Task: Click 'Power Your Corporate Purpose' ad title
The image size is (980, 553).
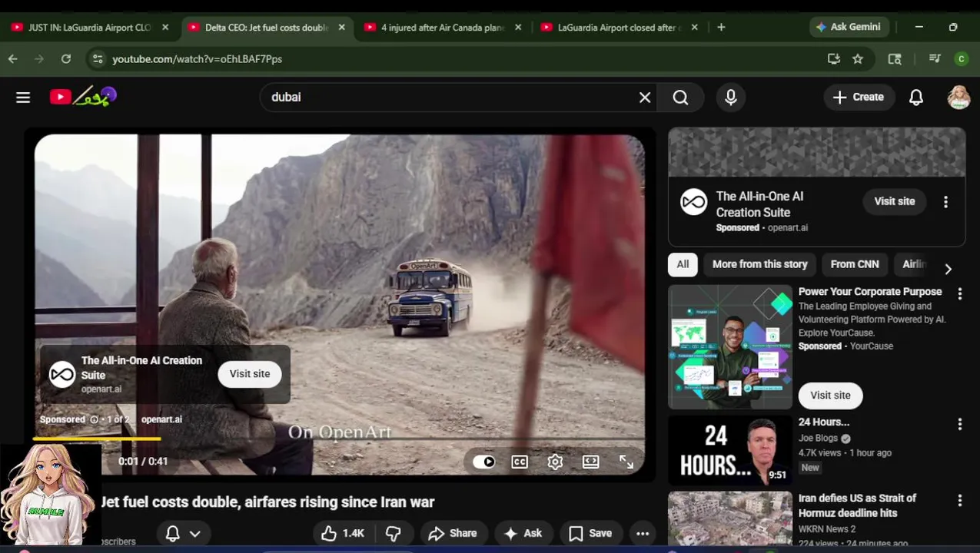Action: coord(870,292)
